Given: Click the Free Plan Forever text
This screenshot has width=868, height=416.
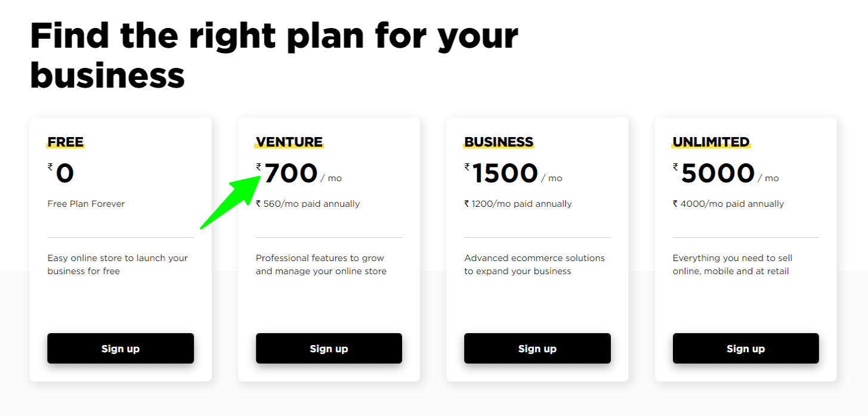Looking at the screenshot, I should [x=86, y=204].
